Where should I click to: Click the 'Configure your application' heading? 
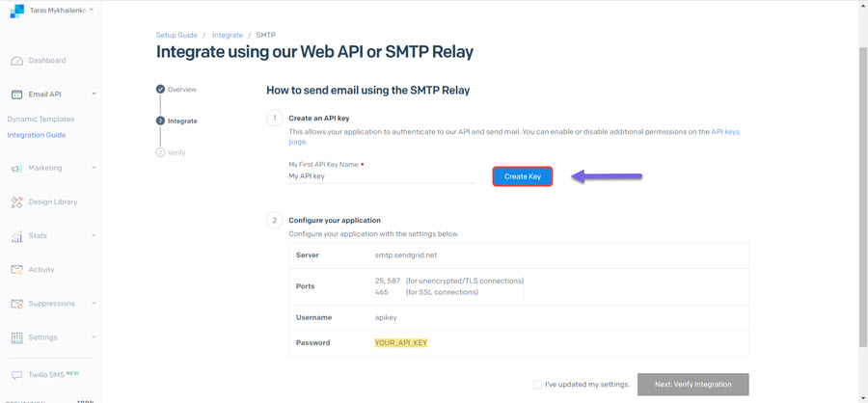[335, 221]
